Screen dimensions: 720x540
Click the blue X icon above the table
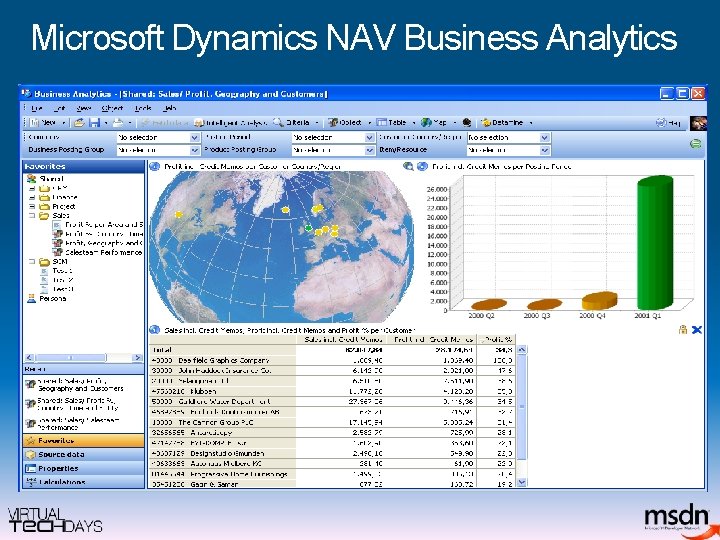697,330
